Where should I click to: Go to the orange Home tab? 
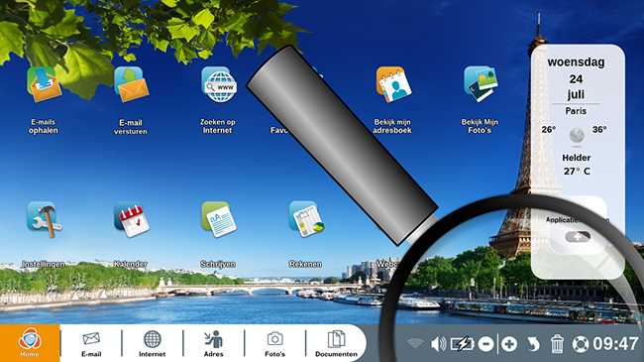point(30,343)
